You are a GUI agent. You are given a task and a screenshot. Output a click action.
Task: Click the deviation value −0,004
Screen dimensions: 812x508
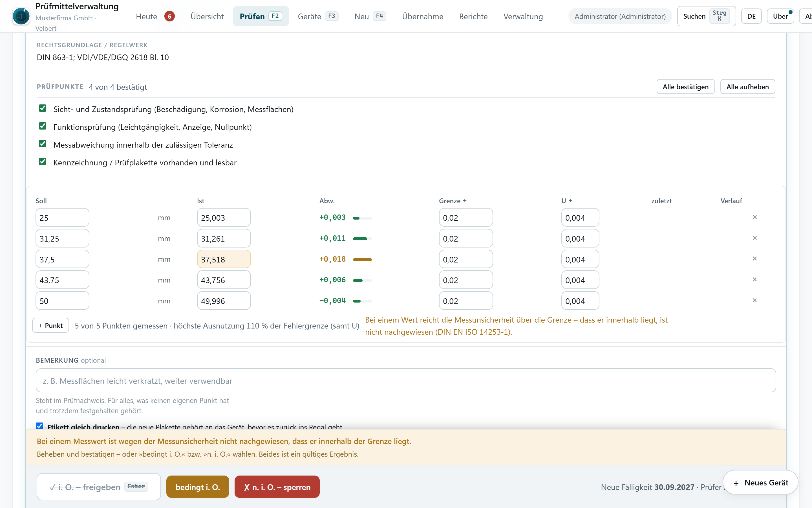point(332,301)
